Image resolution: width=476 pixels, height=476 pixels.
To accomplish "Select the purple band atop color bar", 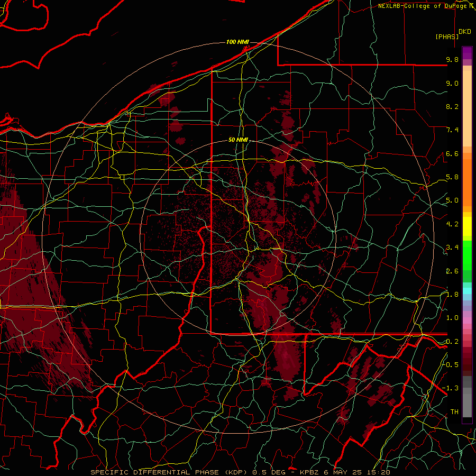I will [467, 53].
